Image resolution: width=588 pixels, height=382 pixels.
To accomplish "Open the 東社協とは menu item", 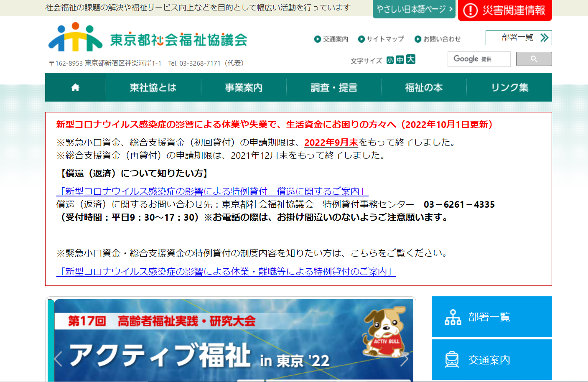I will coord(153,87).
